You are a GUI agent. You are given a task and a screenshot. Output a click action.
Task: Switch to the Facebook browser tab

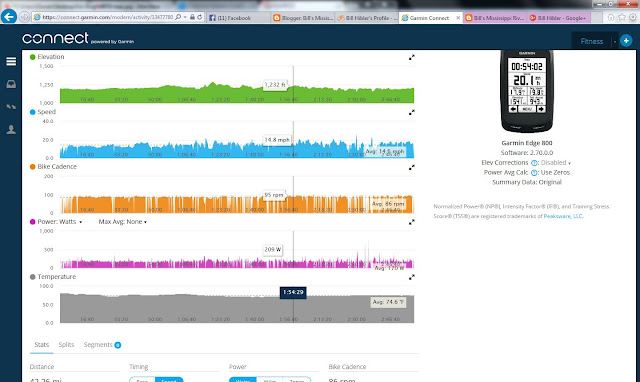coord(238,18)
